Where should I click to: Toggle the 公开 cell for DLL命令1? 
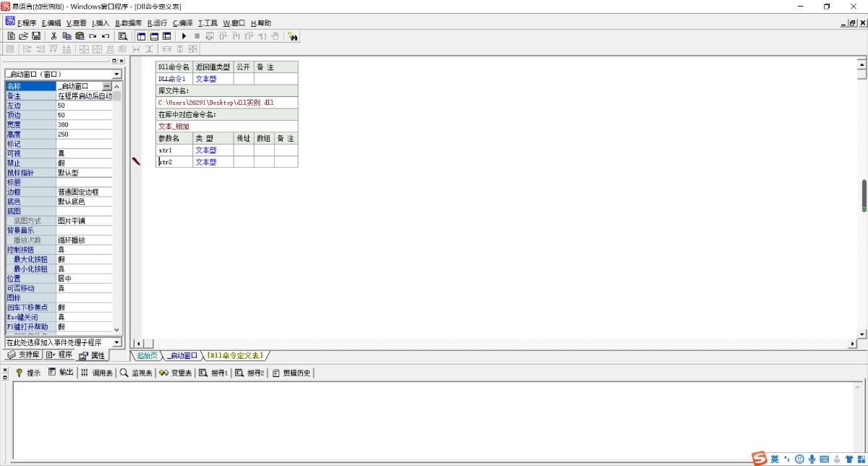(x=243, y=79)
